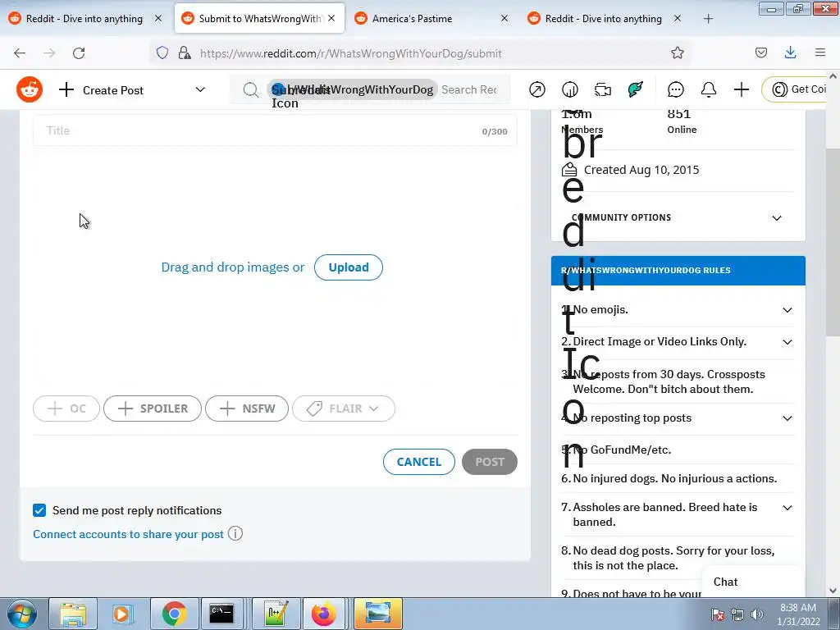Open the Popular arrow icon in the header
This screenshot has height=630, width=840.
click(x=536, y=89)
